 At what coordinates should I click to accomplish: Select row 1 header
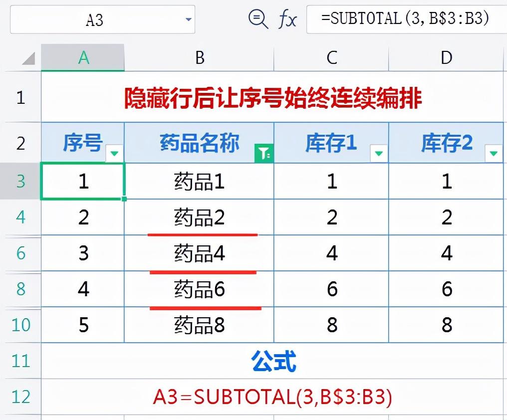(x=20, y=97)
